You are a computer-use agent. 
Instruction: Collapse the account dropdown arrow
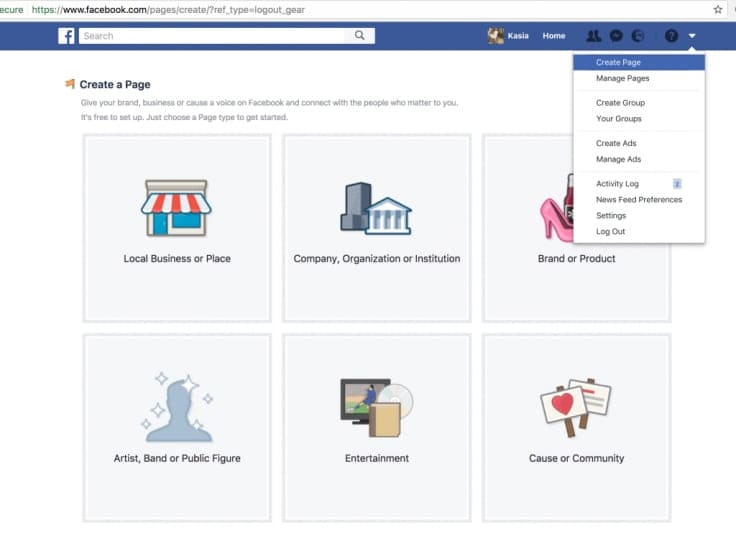[692, 36]
